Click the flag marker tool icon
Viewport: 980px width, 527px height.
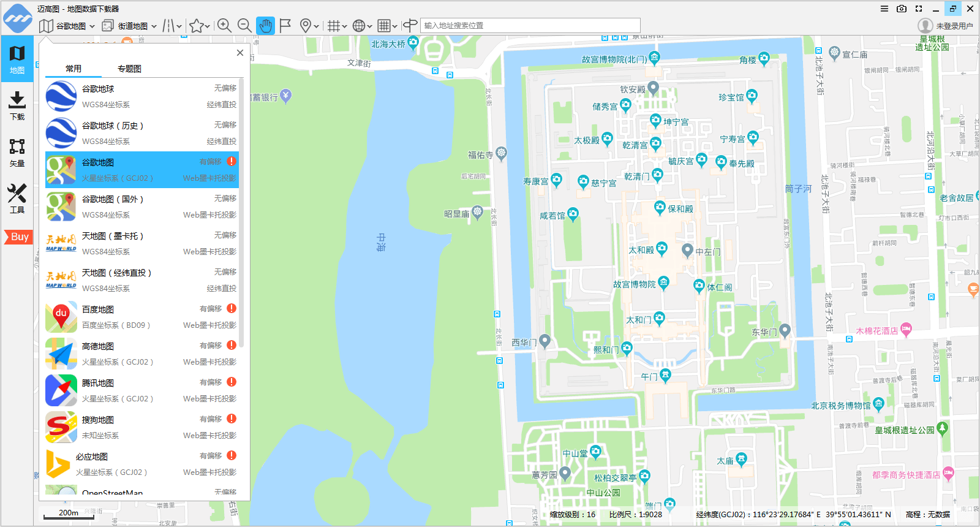click(285, 26)
